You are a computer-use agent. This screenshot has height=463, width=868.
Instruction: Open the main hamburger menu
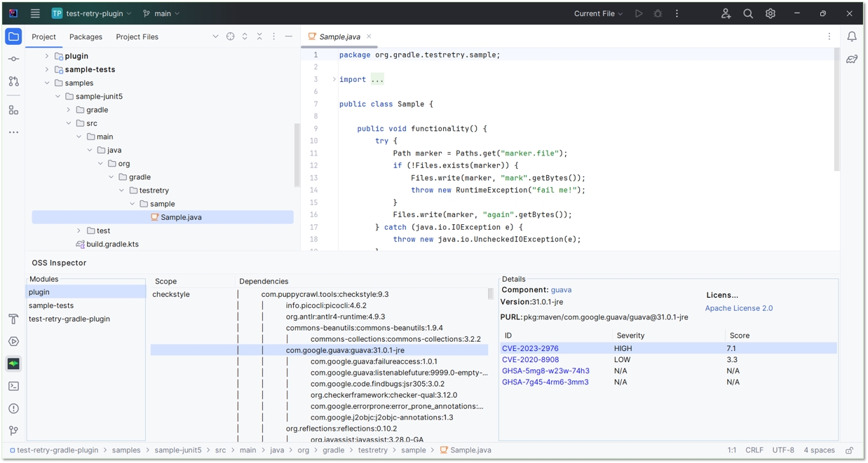click(35, 13)
